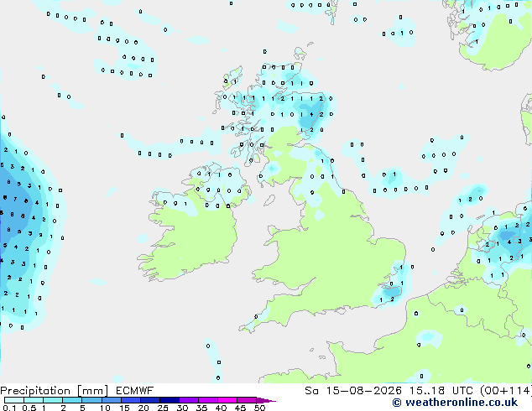Click the "0.5" legend scale label
This screenshot has height=411, width=532.
coord(29,408)
